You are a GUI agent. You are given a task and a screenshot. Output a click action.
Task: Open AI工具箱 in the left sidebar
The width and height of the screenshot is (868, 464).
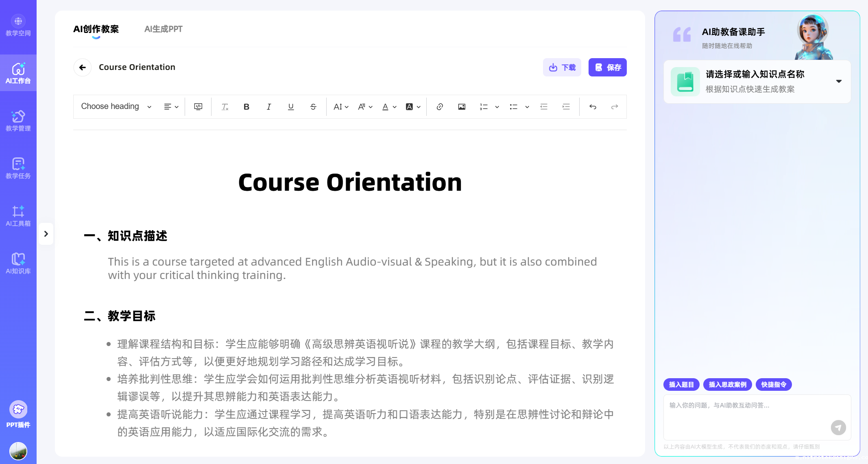pyautogui.click(x=18, y=216)
